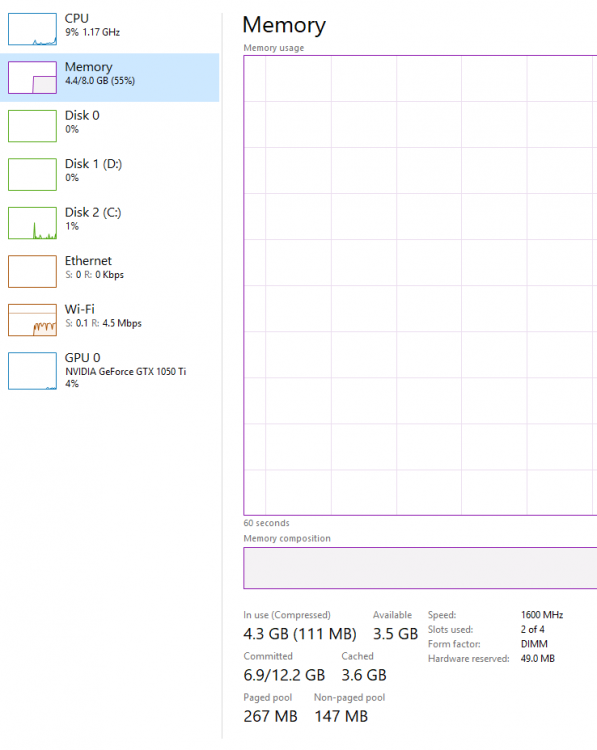Click the 9% 1.17 GHz CPU reading
597x750 pixels.
tap(92, 32)
